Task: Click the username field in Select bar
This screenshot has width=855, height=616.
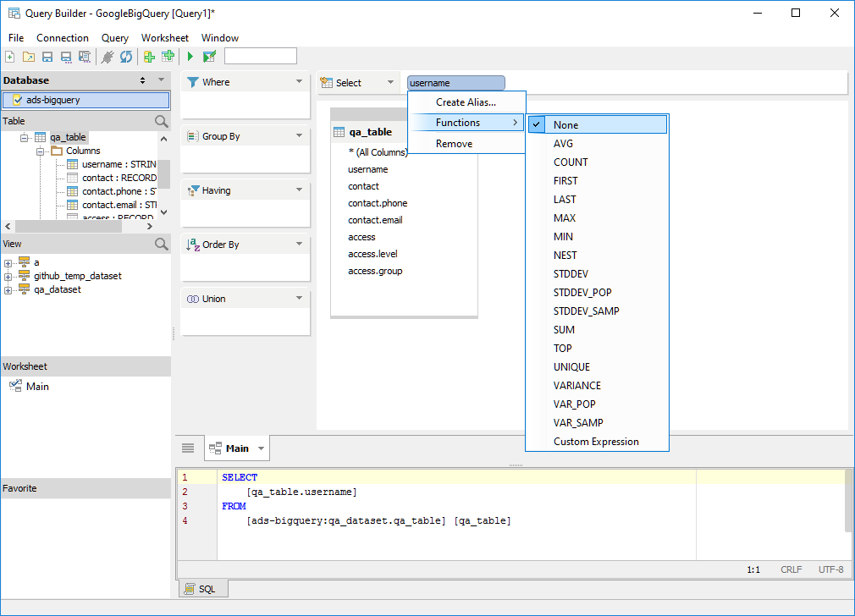Action: tap(455, 83)
